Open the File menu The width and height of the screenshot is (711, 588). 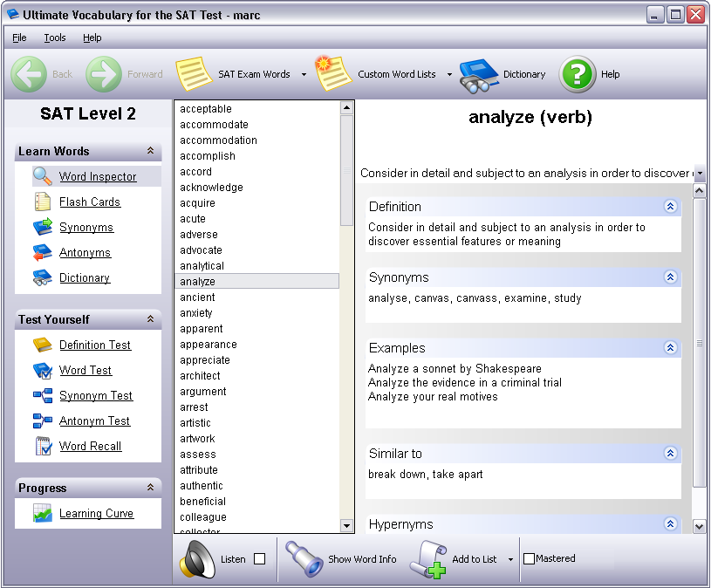click(x=19, y=38)
